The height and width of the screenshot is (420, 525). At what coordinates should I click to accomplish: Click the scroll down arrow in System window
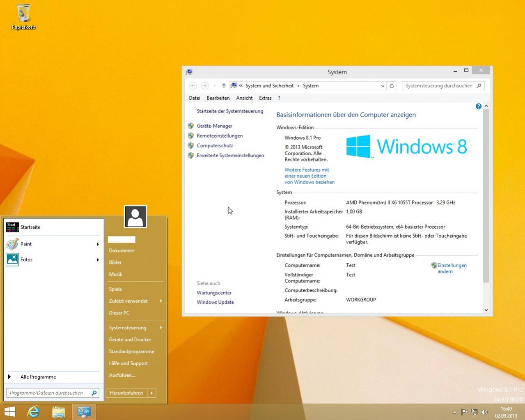tap(486, 310)
